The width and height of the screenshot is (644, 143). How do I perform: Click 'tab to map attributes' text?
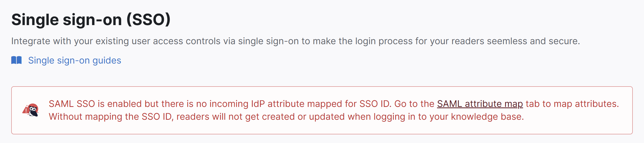coord(572,104)
